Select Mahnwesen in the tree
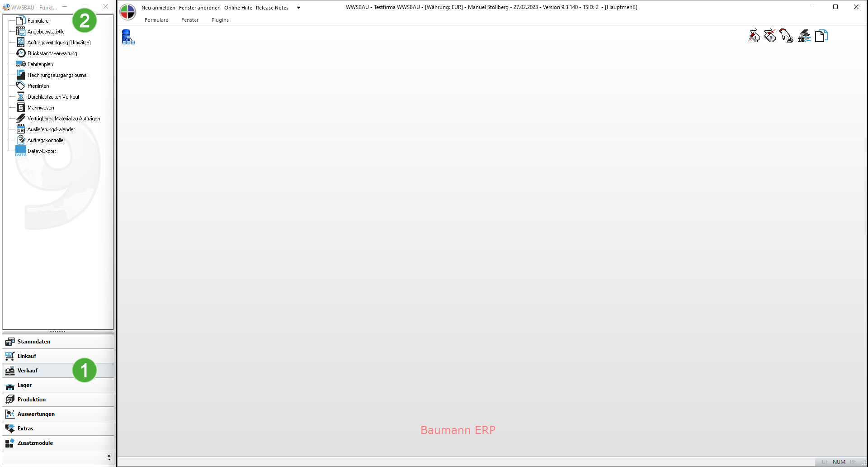Viewport: 868px width, 467px height. tap(40, 108)
